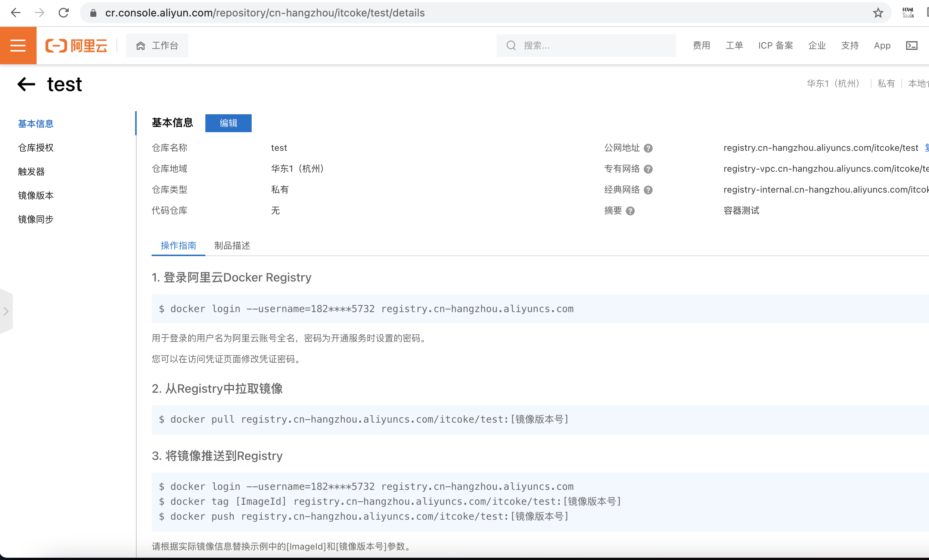Click help icon next to 专有网络

648,169
